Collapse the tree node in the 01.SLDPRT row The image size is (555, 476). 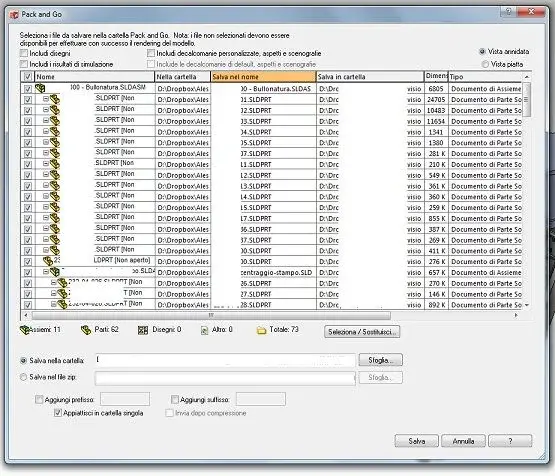(x=46, y=99)
